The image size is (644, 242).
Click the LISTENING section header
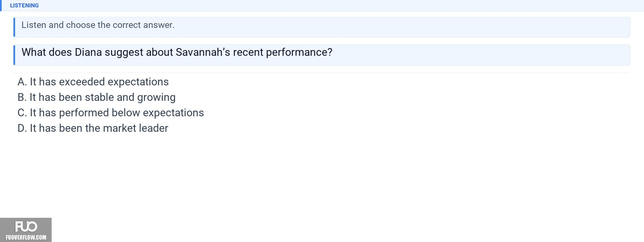pyautogui.click(x=24, y=5)
